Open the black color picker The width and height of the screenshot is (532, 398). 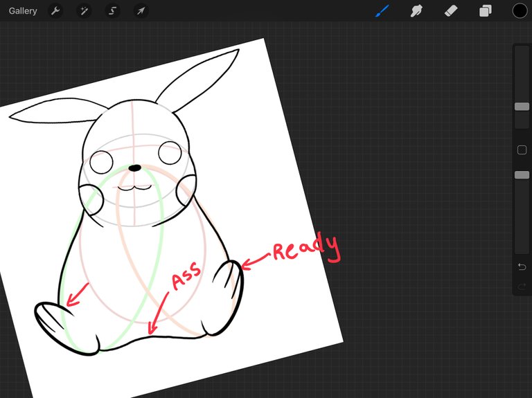pyautogui.click(x=520, y=11)
